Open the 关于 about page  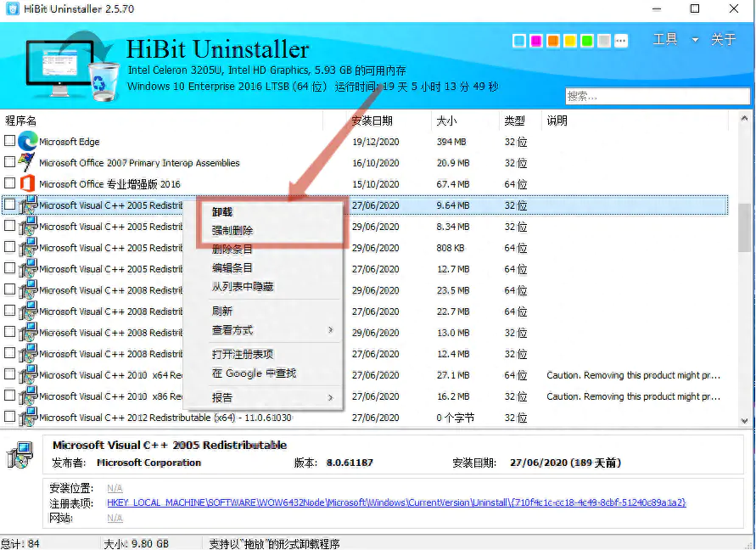723,40
